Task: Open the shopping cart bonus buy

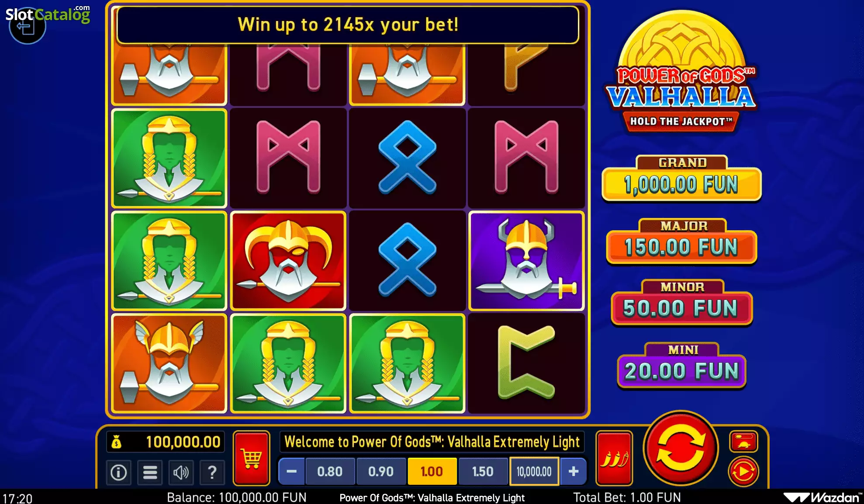Action: (251, 458)
